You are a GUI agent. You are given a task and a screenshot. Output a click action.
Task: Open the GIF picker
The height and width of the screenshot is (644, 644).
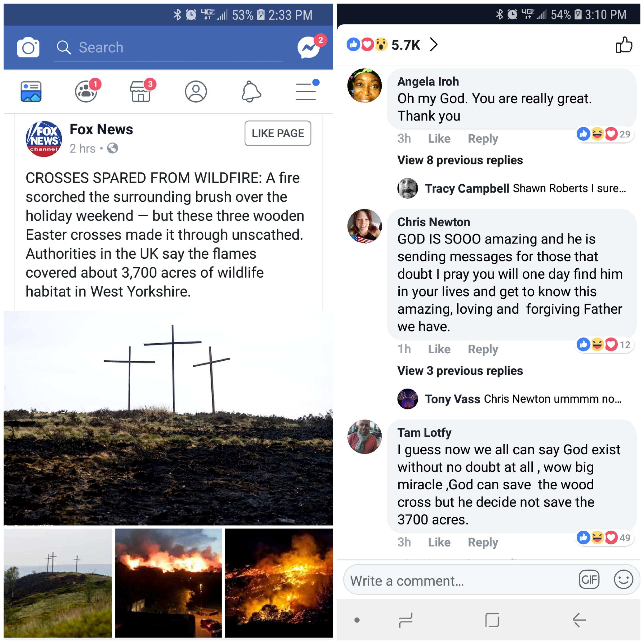point(589,580)
